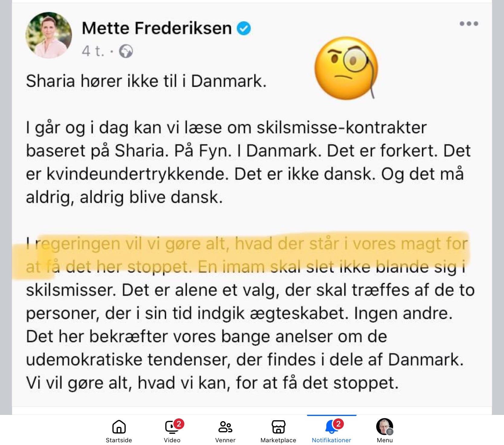The height and width of the screenshot is (445, 504).
Task: Click the Mette Frederiksen name link
Action: click(157, 28)
